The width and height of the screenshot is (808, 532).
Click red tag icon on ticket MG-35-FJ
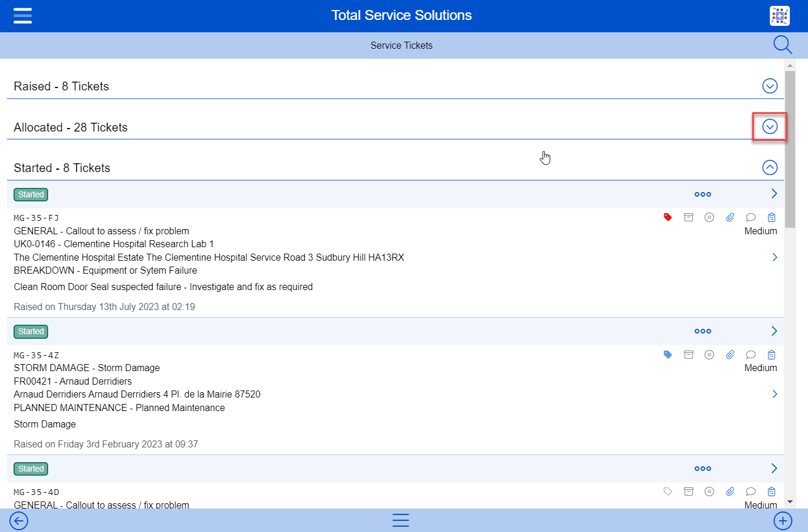[x=668, y=217]
